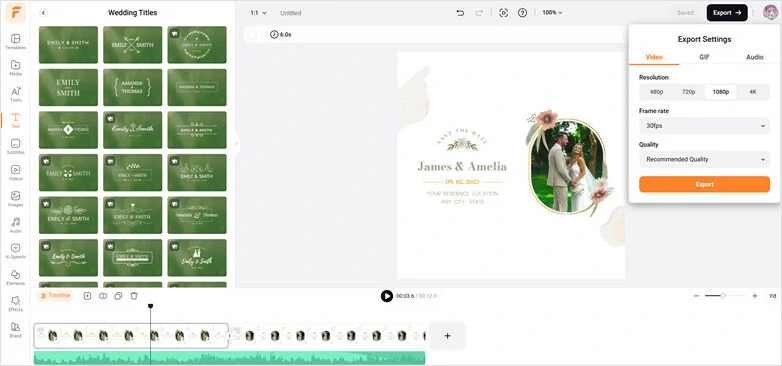Duplicate the selected scene in timeline toolbar
This screenshot has width=782, height=366.
click(118, 296)
